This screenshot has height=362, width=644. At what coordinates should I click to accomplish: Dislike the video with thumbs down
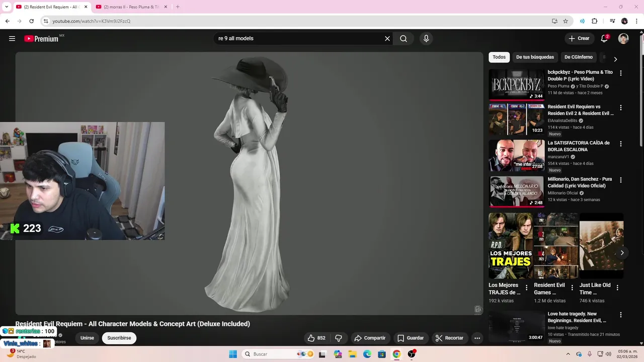(x=339, y=338)
